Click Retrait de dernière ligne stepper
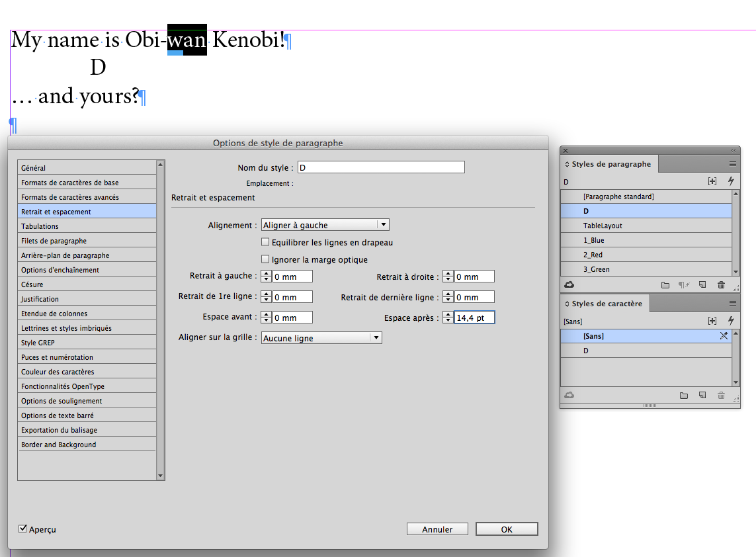 point(448,296)
